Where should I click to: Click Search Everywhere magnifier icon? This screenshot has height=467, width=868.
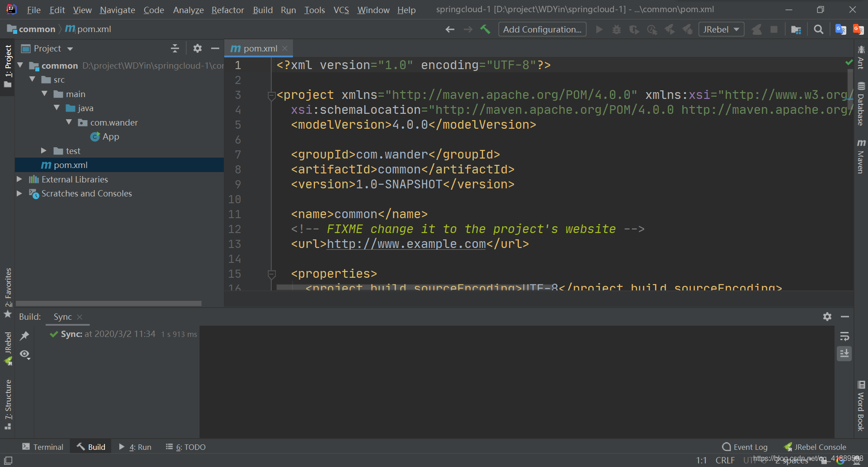coord(818,29)
